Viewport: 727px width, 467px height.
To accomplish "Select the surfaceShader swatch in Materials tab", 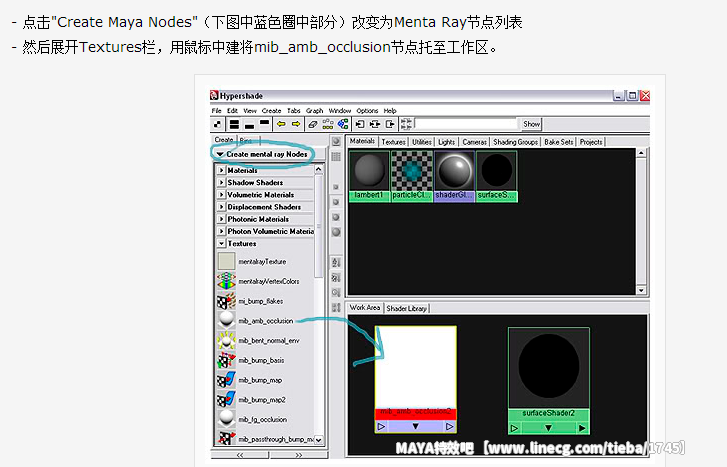I will click(497, 176).
